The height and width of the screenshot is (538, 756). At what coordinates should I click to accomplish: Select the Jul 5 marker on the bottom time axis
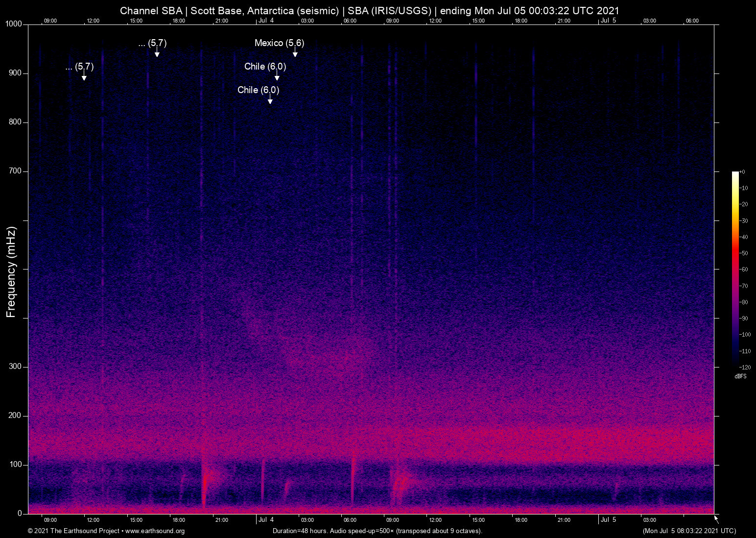(608, 520)
